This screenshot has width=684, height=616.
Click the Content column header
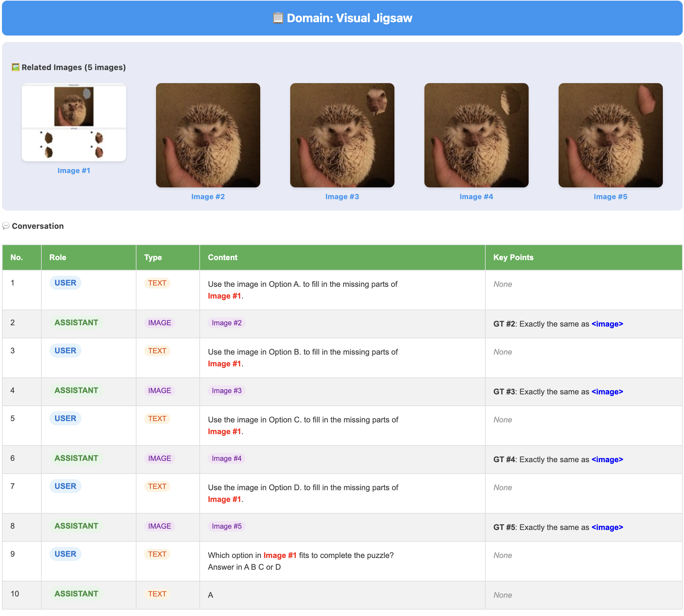point(222,257)
